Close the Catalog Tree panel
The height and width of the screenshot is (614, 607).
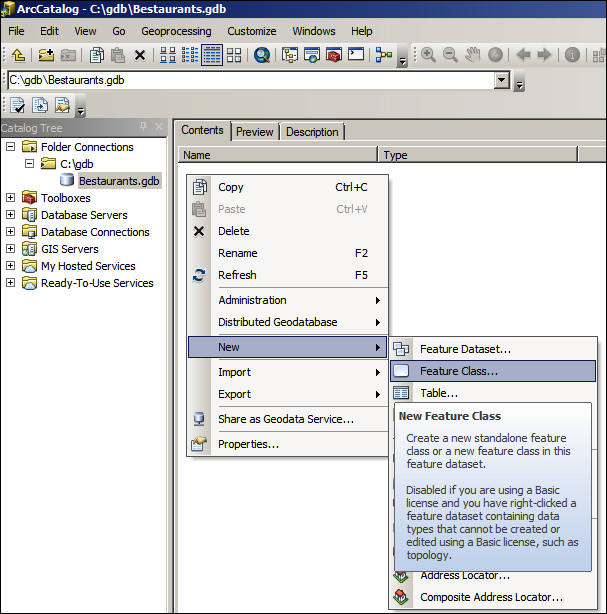(x=159, y=127)
